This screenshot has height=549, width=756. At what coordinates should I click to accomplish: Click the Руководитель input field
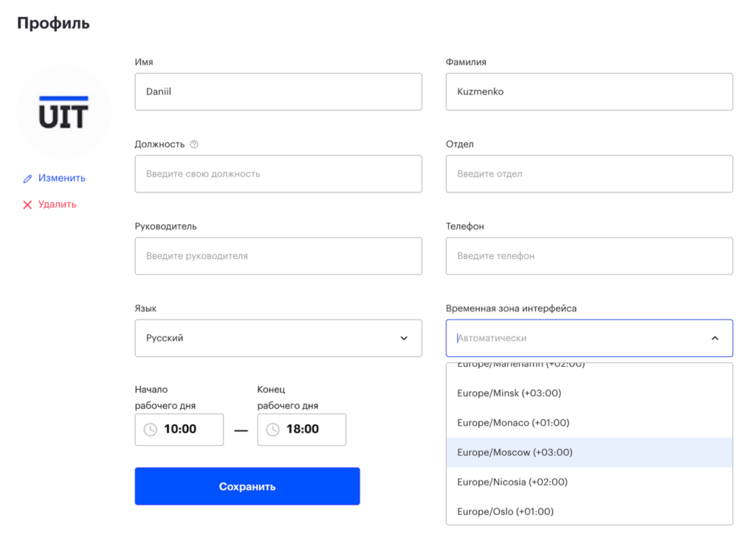pos(278,256)
